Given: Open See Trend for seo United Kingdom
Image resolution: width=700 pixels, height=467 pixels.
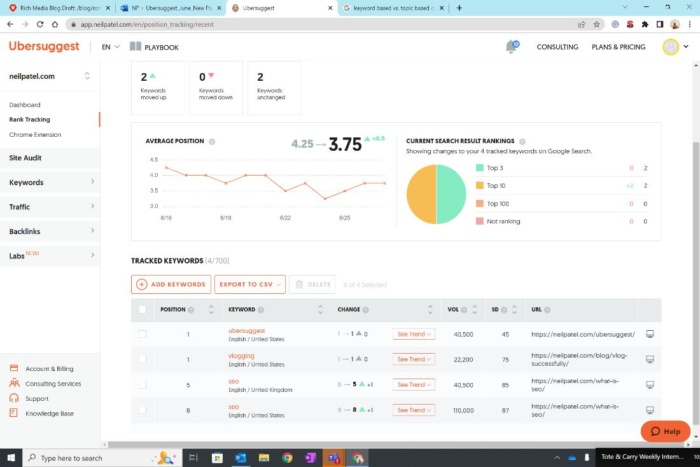Looking at the screenshot, I should point(414,385).
